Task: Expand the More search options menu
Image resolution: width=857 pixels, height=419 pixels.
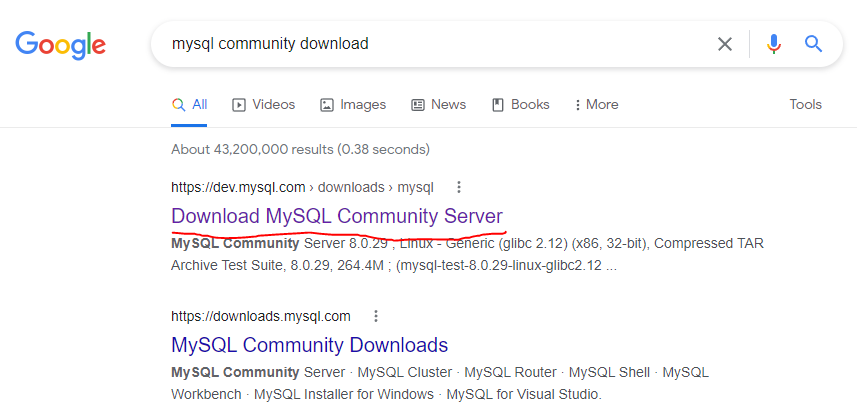Action: [596, 104]
